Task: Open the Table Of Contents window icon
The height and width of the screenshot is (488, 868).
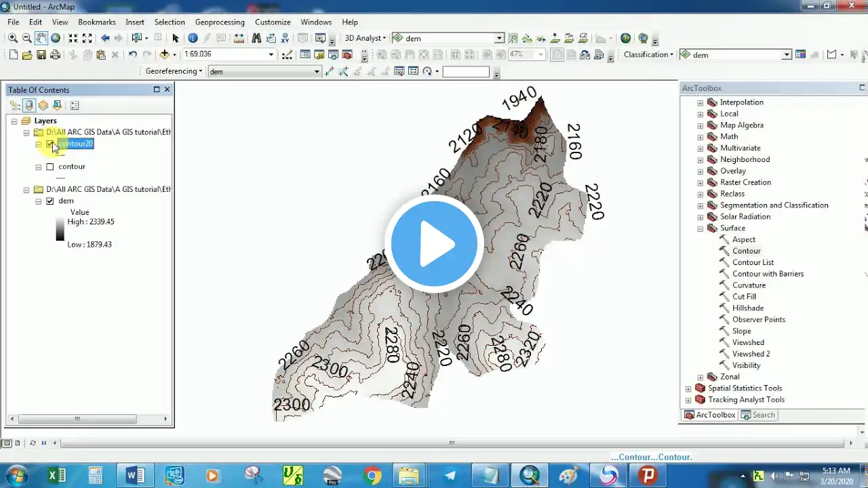Action: point(305,55)
